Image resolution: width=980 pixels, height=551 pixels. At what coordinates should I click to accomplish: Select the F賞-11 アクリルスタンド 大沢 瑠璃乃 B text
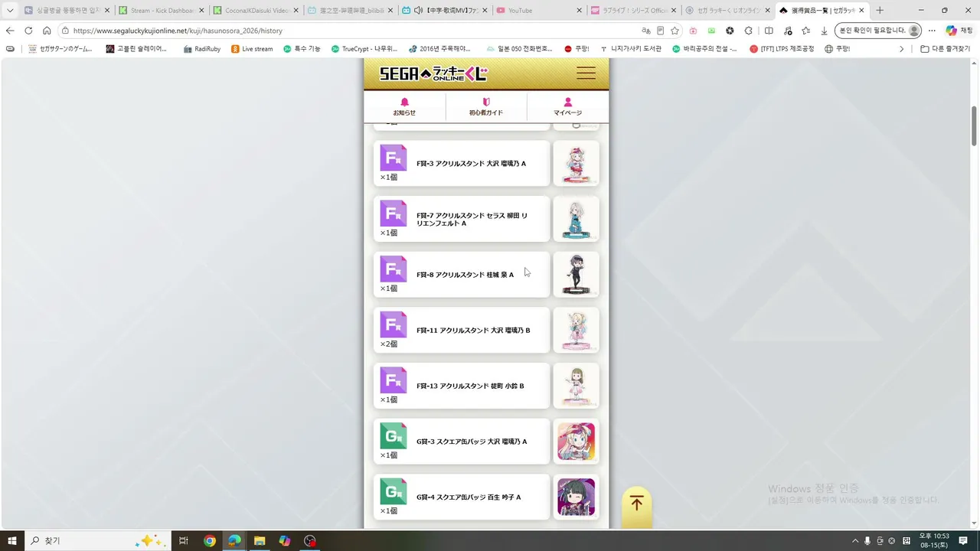pyautogui.click(x=473, y=331)
